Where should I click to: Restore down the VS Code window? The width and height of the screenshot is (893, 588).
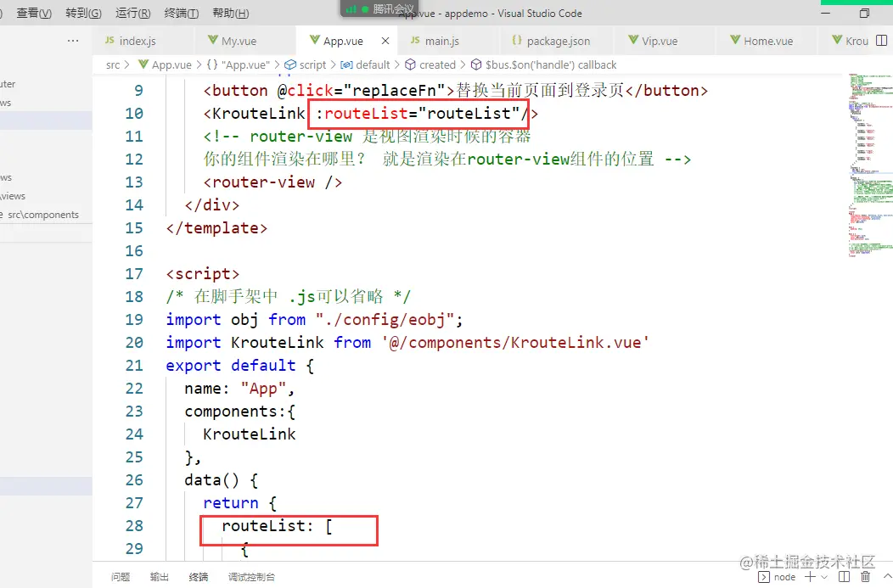point(864,13)
